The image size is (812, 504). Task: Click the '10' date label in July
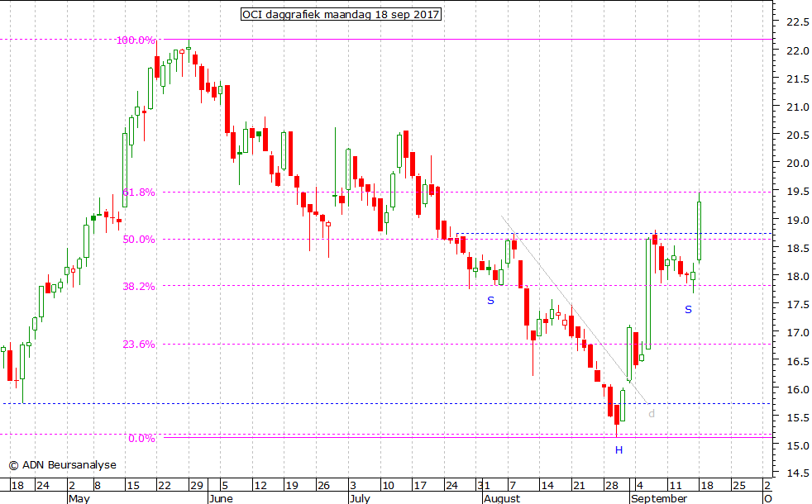click(388, 485)
